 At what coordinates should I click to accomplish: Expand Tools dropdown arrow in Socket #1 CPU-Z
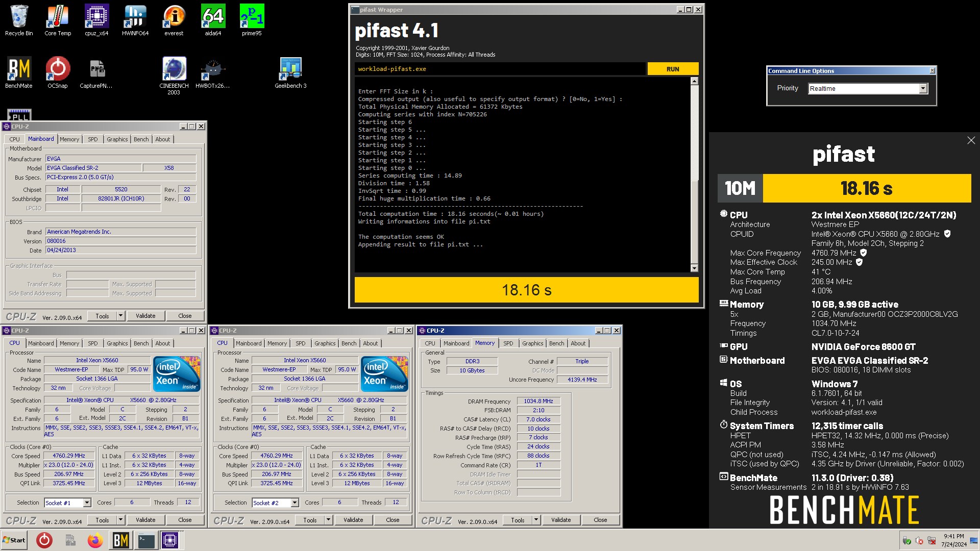click(x=121, y=520)
